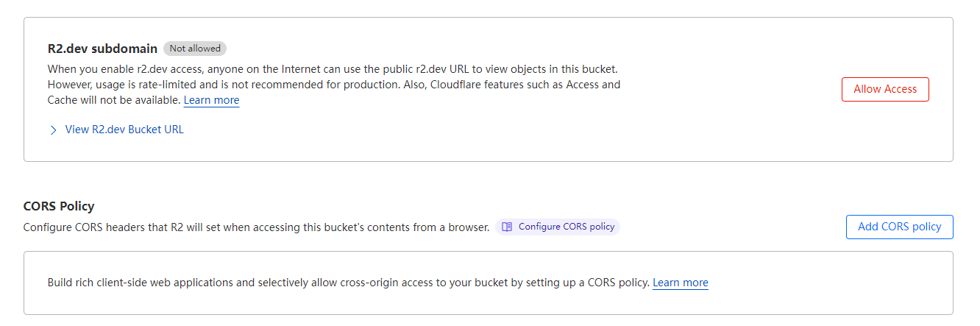
Task: Click the Not allowed status badge
Action: tap(195, 49)
